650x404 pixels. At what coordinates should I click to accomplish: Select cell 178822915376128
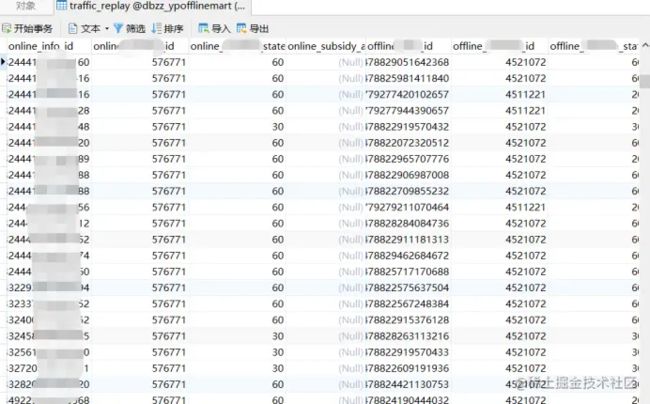pyautogui.click(x=407, y=320)
